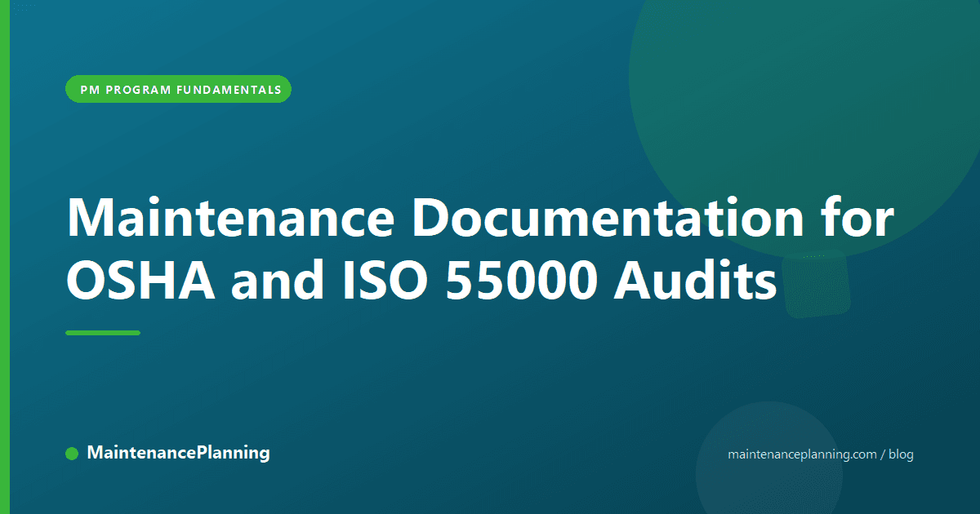980x514 pixels.
Task: Click the headline "Maintenance Documentation for OSHA and ISO 55000 Audits"
Action: click(480, 250)
